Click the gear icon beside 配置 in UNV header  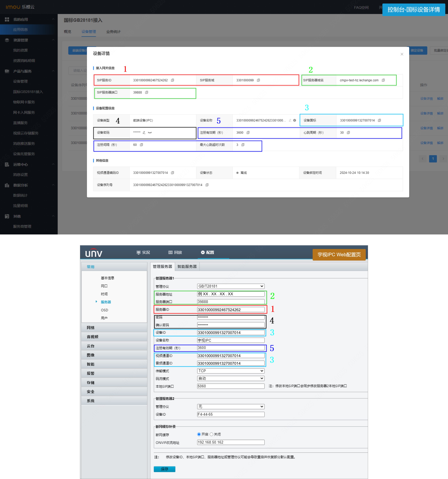[x=203, y=252]
